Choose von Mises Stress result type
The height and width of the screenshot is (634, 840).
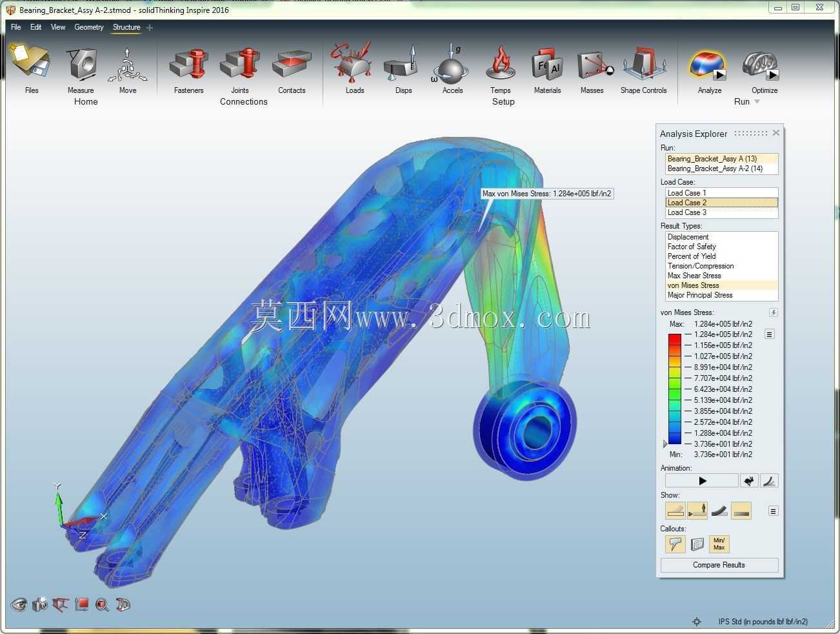pos(721,285)
